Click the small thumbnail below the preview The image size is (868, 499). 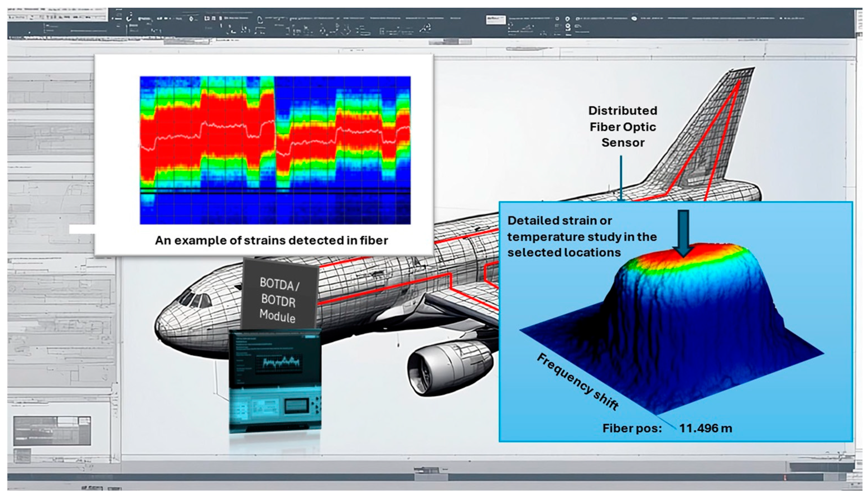tap(22, 456)
